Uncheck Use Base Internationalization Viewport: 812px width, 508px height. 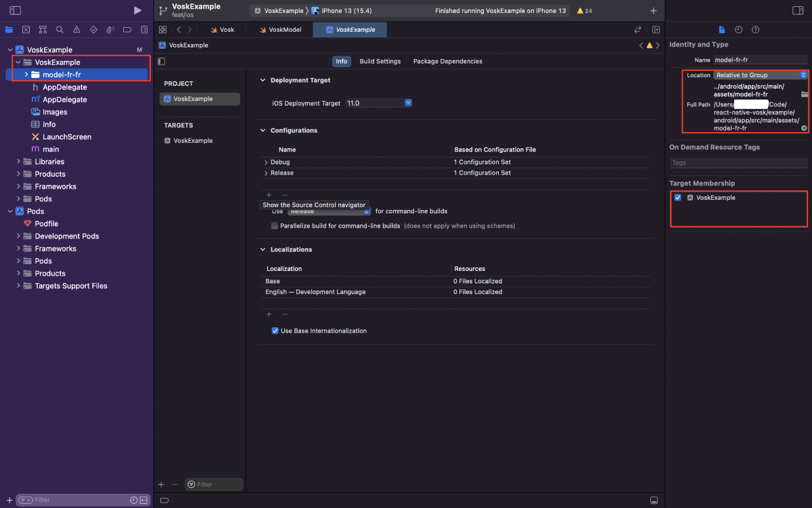click(x=275, y=331)
